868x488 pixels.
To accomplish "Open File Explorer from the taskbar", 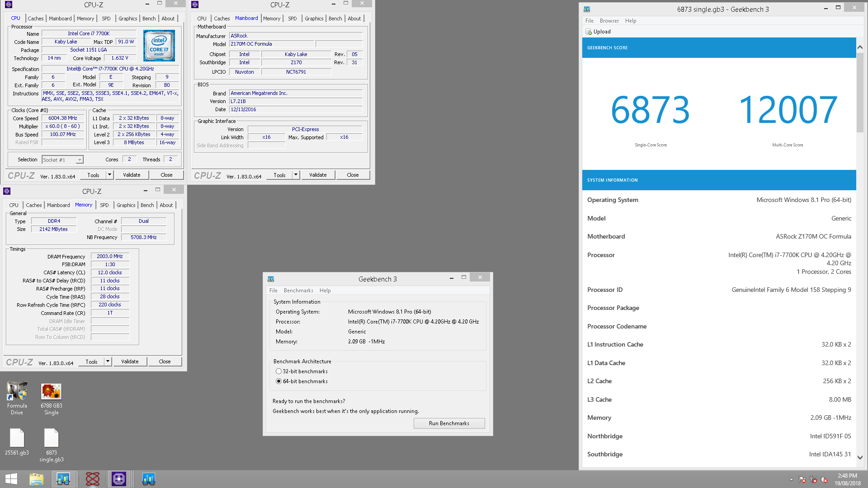I will (36, 479).
